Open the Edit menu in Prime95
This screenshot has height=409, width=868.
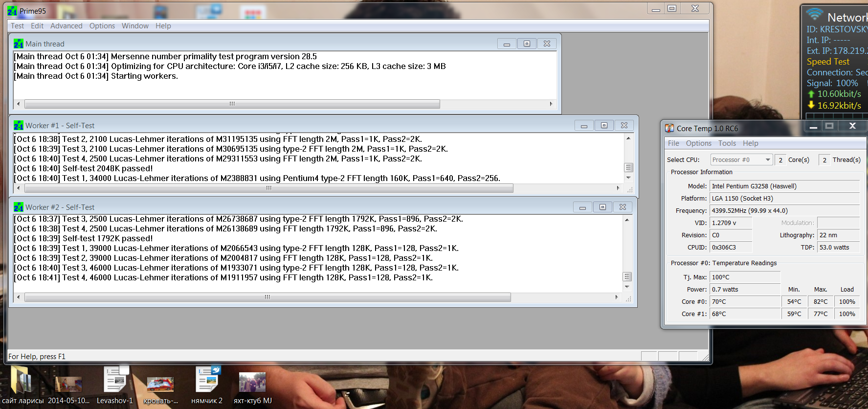37,26
